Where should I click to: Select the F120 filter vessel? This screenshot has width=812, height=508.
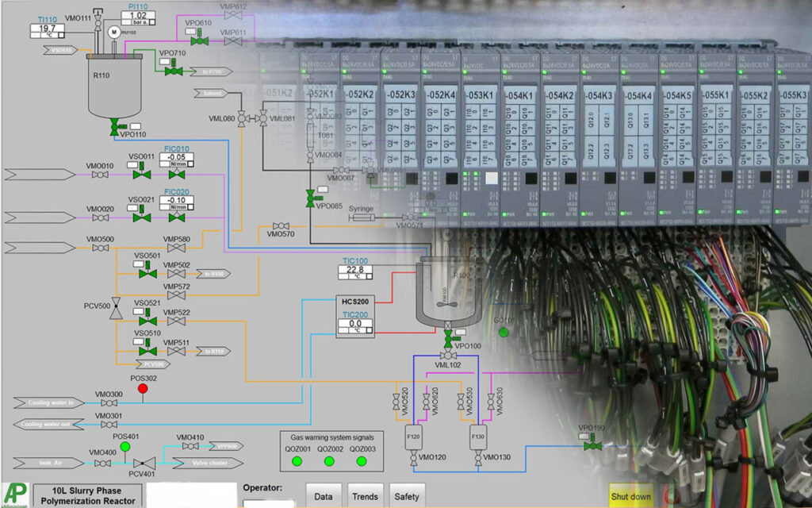tap(413, 437)
